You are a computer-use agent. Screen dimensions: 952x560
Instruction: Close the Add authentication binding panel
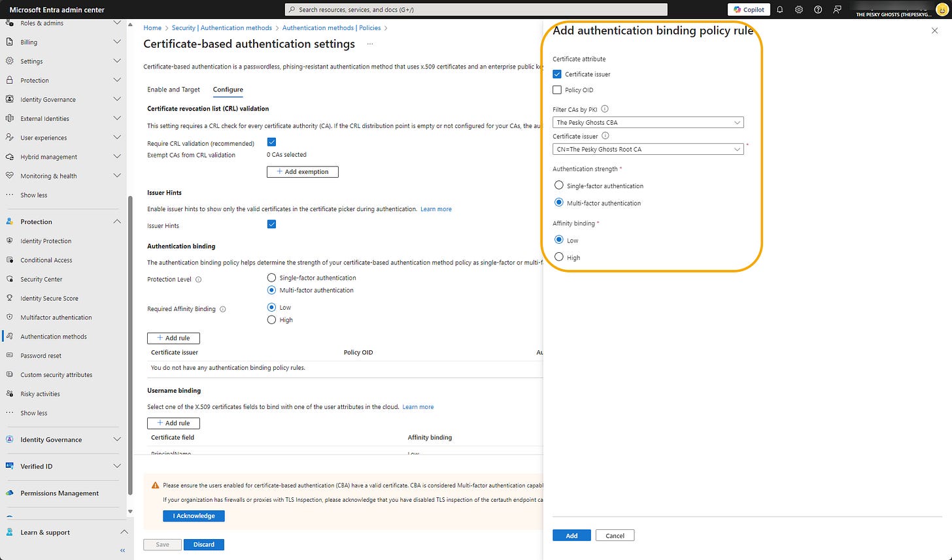934,31
